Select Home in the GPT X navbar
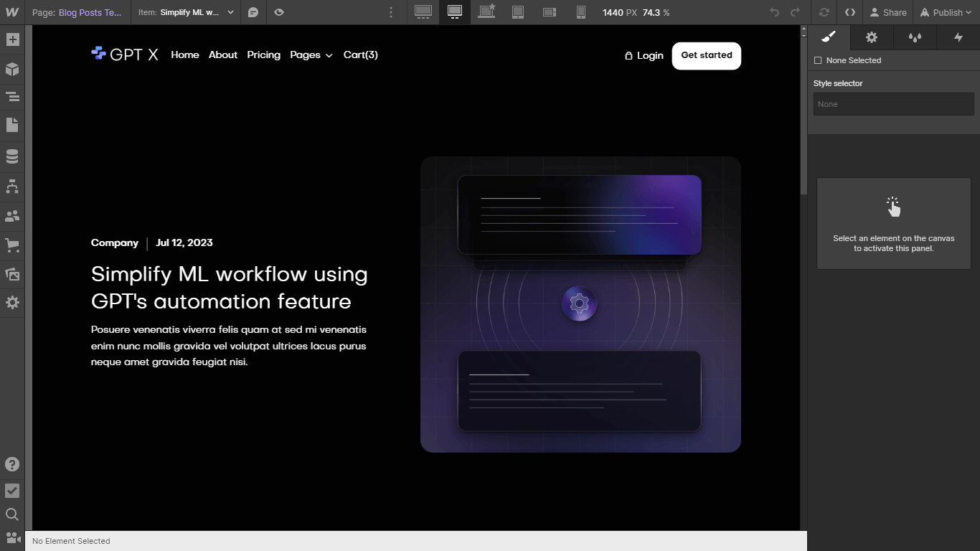980x551 pixels. [x=184, y=55]
